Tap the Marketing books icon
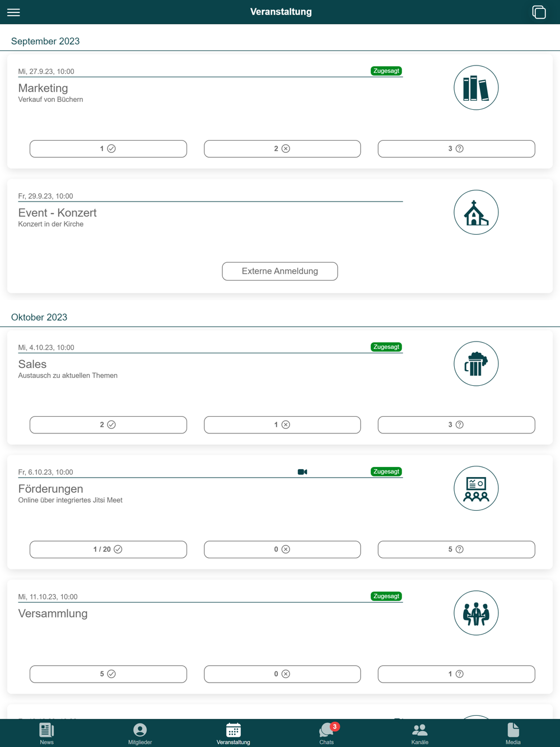Screen dimensions: 560x747 pyautogui.click(x=476, y=88)
